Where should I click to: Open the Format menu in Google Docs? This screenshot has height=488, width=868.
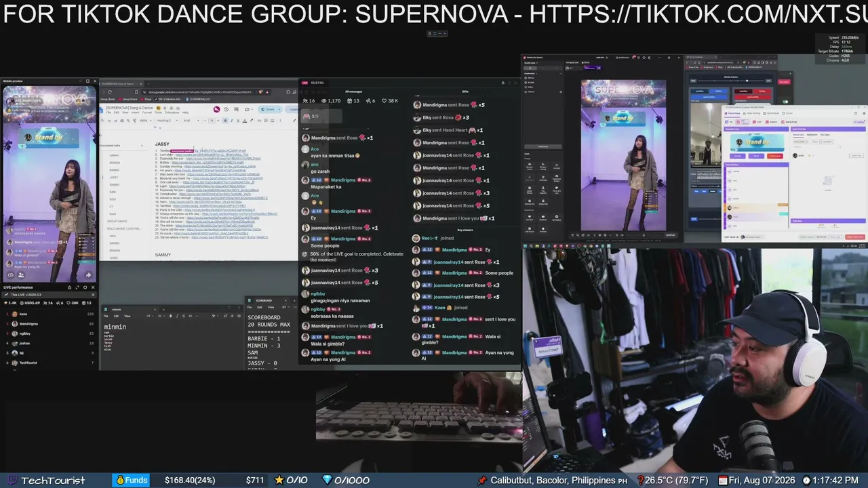146,113
